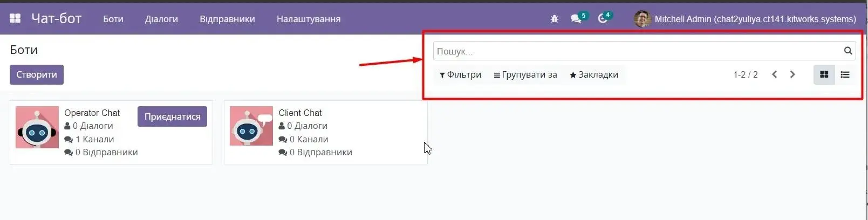Click 0 Діалоги in Operator Chat
This screenshot has height=220, width=868.
tap(88, 126)
